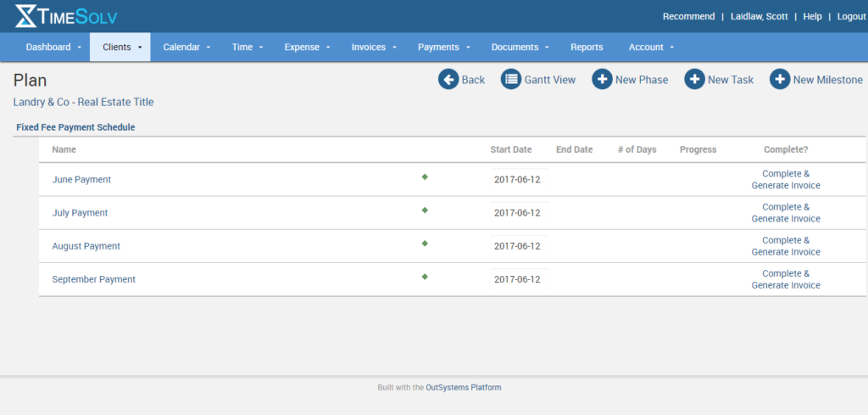Click the Logout link
The height and width of the screenshot is (415, 868).
(x=851, y=17)
